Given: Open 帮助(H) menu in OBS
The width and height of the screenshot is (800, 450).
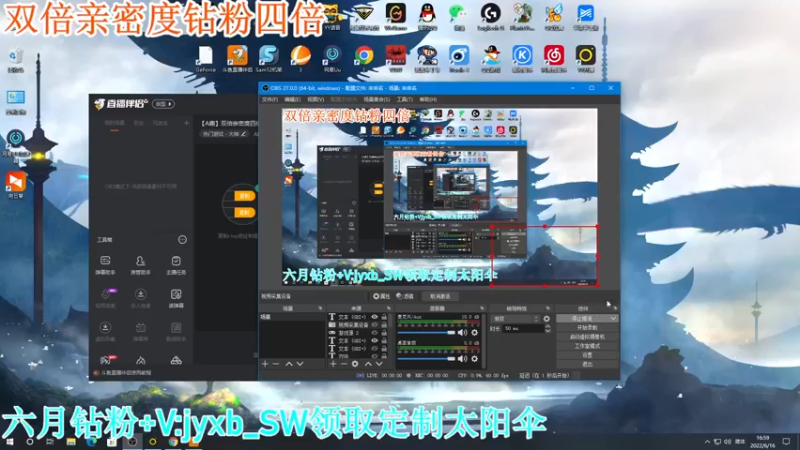Looking at the screenshot, I should 428,99.
